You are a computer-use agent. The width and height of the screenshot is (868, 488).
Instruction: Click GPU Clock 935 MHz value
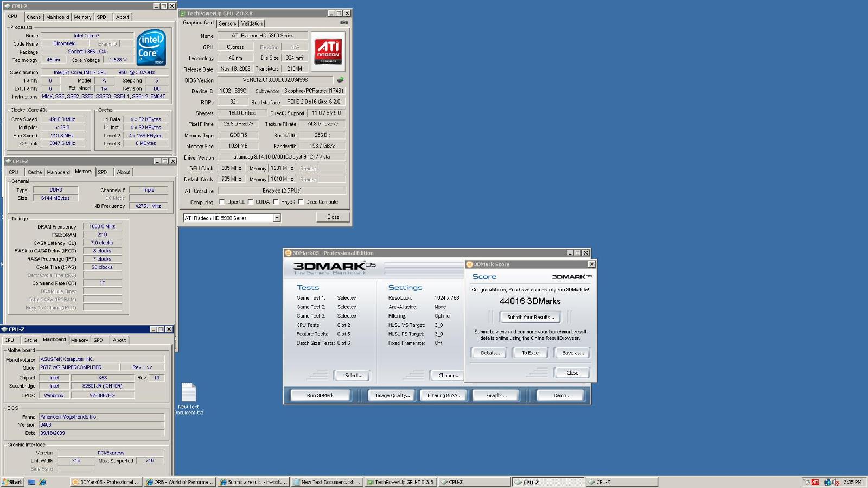[231, 168]
